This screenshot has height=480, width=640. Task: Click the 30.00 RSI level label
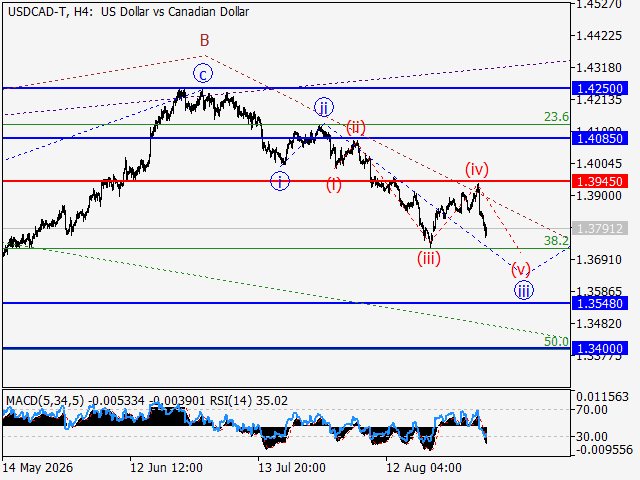(592, 437)
